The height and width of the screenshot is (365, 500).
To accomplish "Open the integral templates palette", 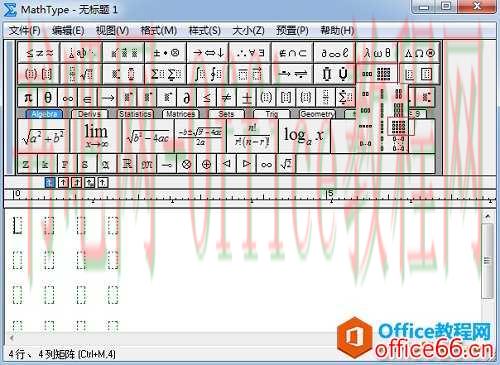I will coord(208,74).
